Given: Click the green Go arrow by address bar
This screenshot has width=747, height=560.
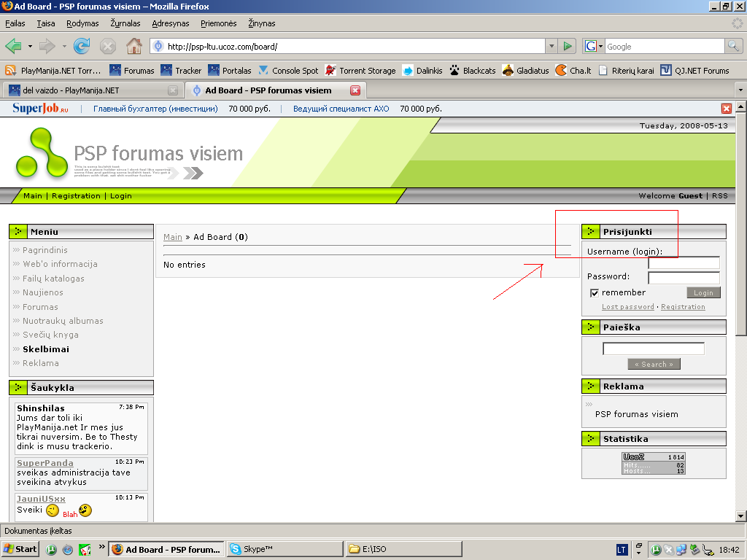Looking at the screenshot, I should 567,46.
